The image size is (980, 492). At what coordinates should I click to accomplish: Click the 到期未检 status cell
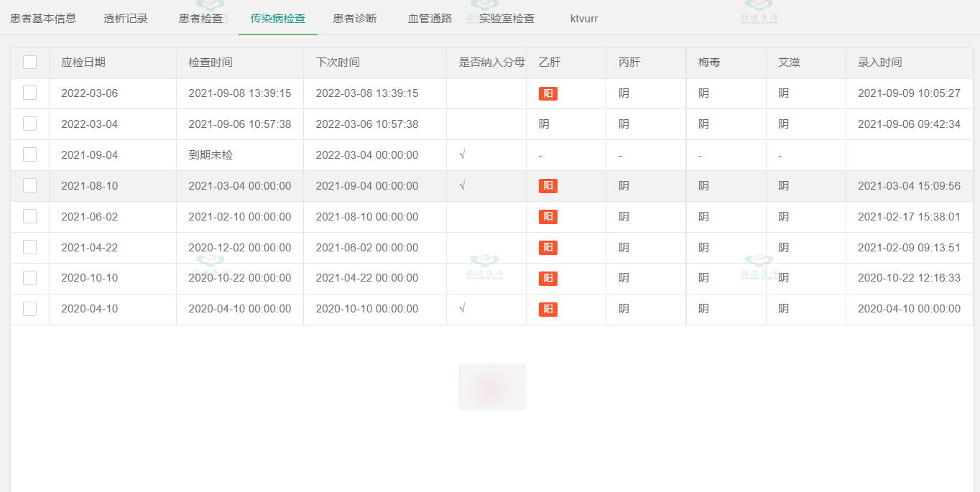(211, 155)
